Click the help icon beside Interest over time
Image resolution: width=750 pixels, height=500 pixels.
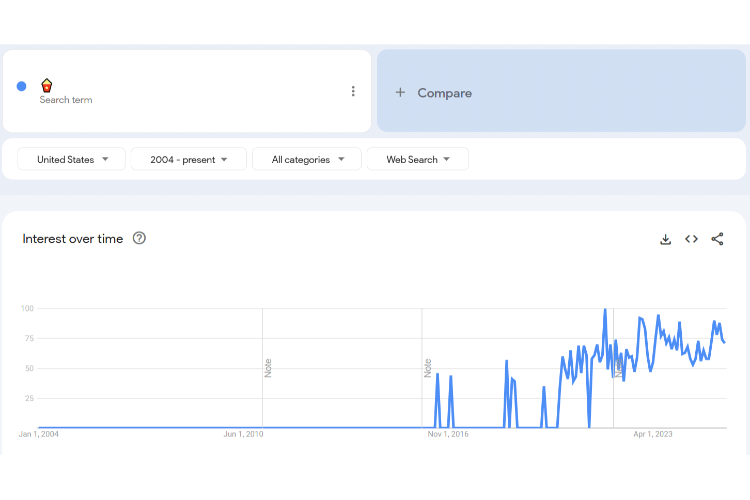(x=139, y=238)
